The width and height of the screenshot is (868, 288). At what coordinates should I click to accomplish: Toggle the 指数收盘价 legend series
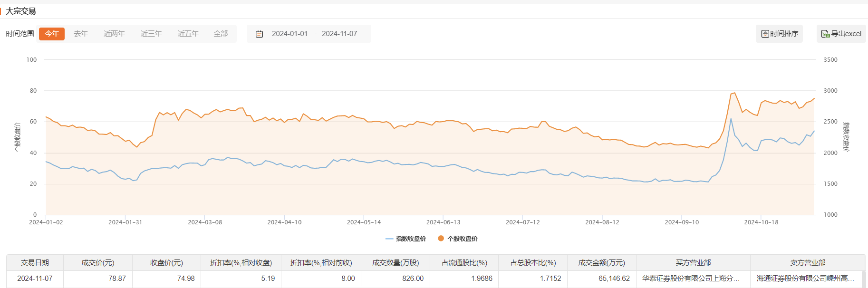pos(406,239)
